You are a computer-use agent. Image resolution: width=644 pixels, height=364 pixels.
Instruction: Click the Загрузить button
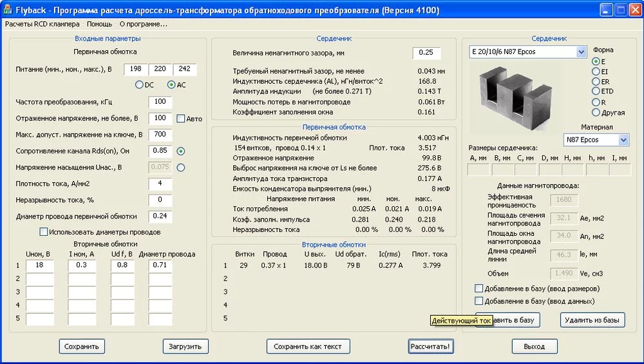click(185, 347)
